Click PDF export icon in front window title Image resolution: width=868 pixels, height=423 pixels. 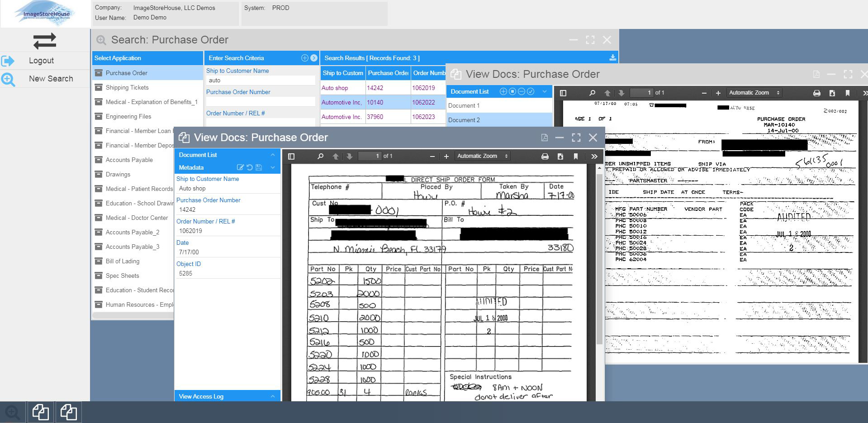[544, 138]
